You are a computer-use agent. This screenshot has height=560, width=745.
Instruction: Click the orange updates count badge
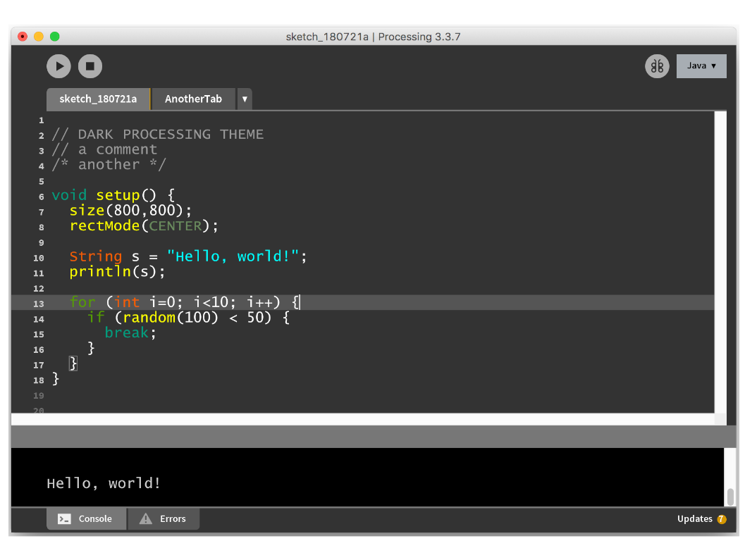click(x=722, y=520)
